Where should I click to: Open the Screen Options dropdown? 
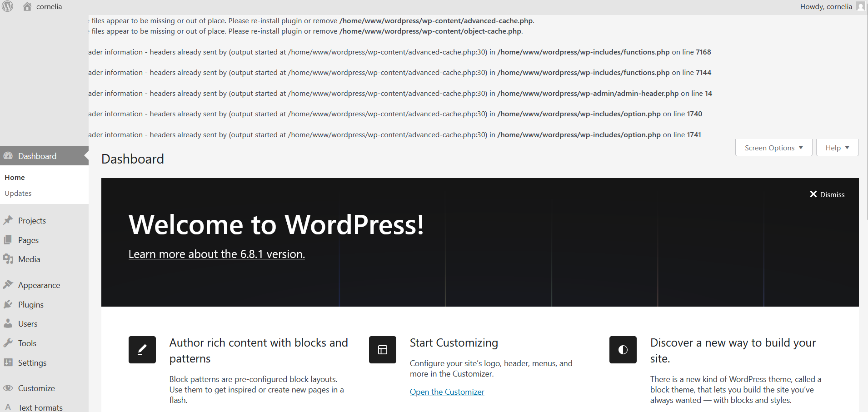click(x=773, y=147)
